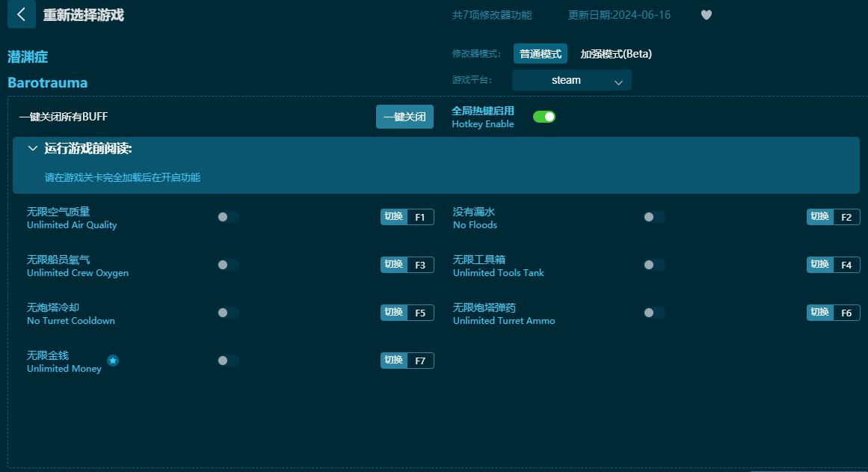The height and width of the screenshot is (472, 868).
Task: Click the Unlimited Tools Tank label
Action: pyautogui.click(x=498, y=272)
